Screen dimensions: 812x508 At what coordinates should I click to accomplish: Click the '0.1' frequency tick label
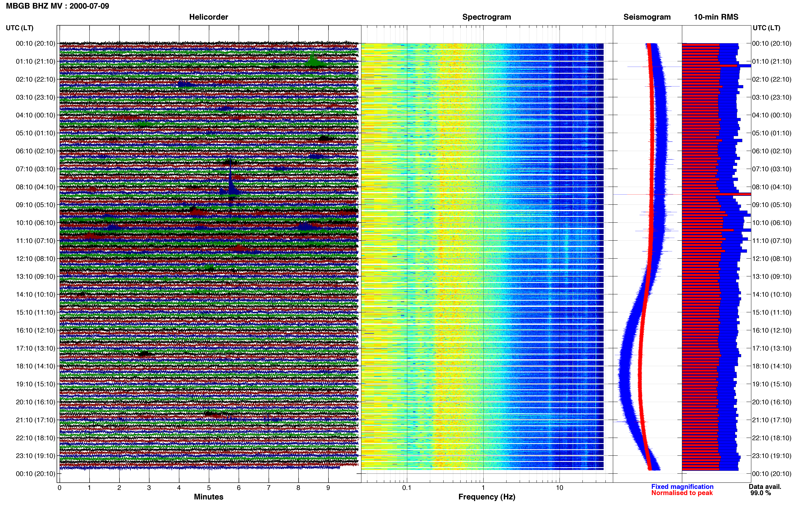click(x=407, y=488)
